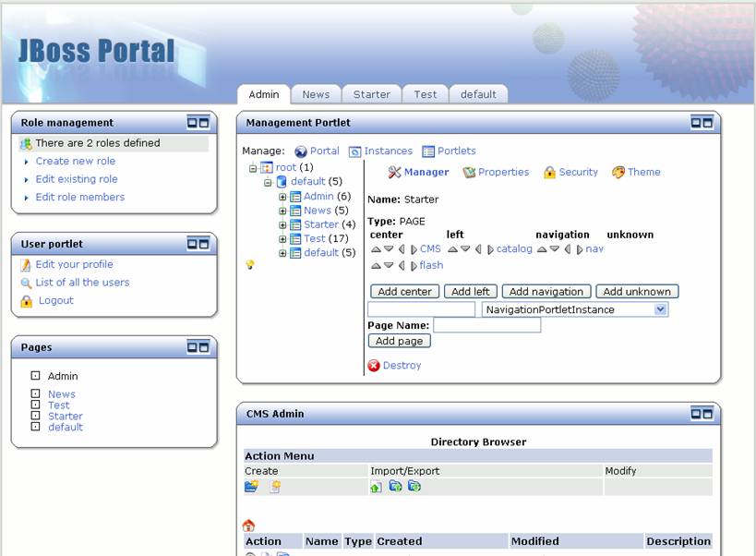Move CMS portlet up with the up arrow
Viewport: 756px width, 556px height.
376,249
